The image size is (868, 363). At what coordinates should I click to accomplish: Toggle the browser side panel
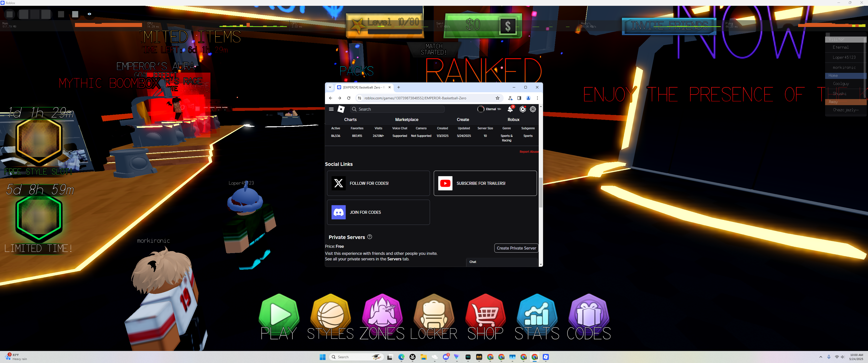pyautogui.click(x=519, y=98)
